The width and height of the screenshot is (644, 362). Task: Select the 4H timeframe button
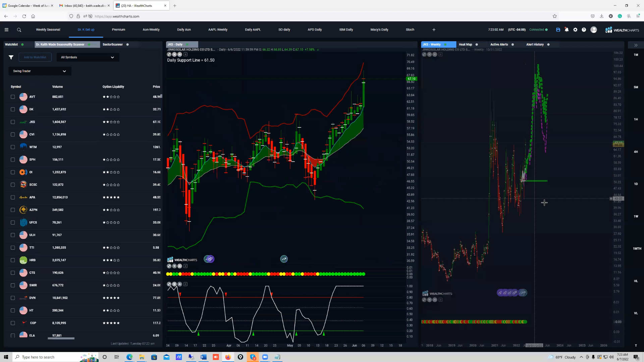(636, 152)
